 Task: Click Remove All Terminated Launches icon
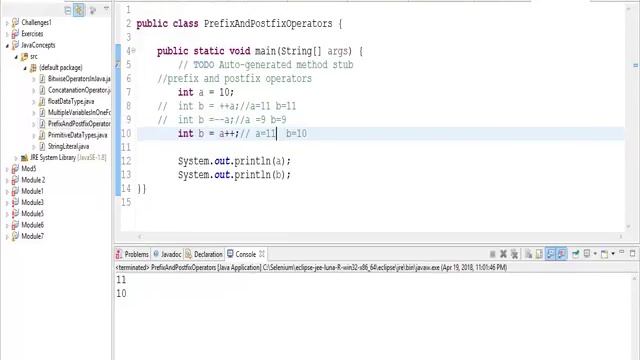pyautogui.click(x=514, y=254)
